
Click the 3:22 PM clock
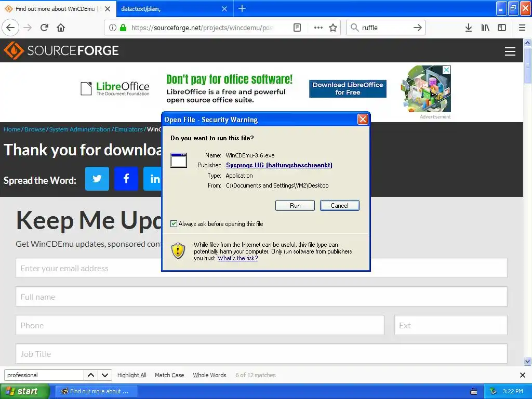click(x=513, y=391)
